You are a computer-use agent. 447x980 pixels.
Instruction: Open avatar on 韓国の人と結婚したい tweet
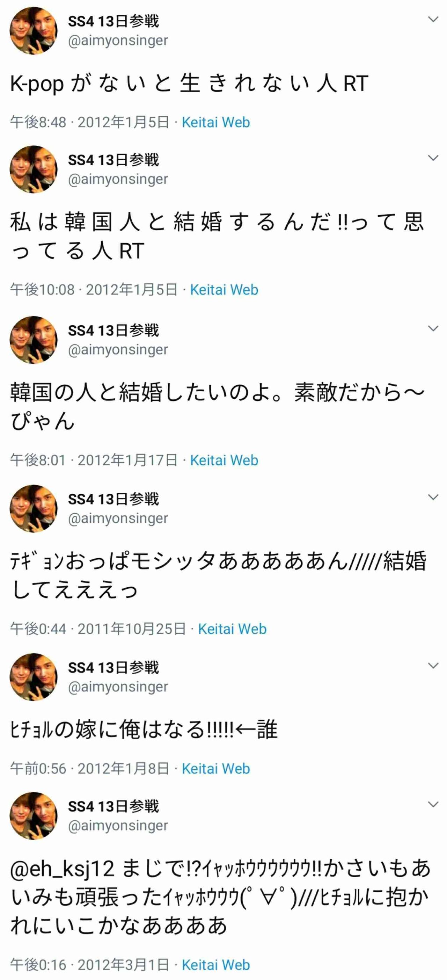point(34,340)
